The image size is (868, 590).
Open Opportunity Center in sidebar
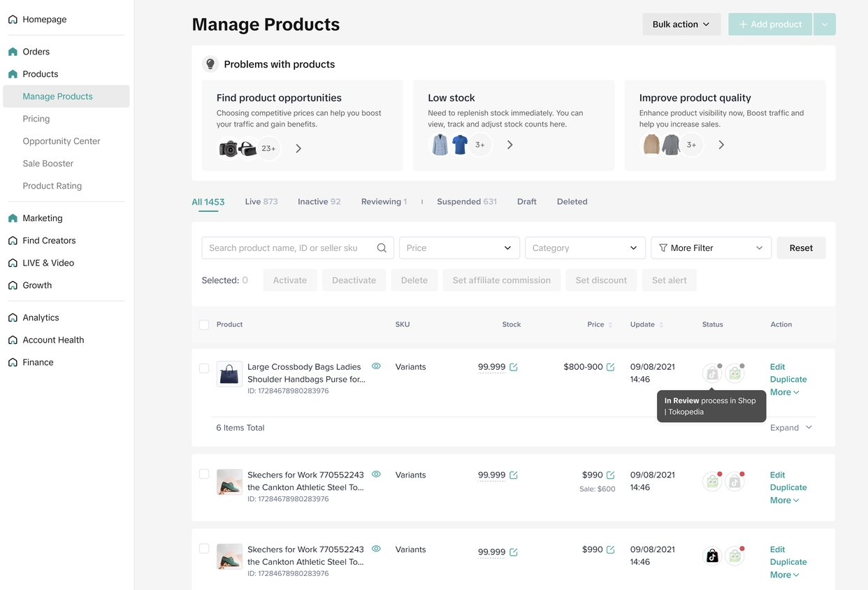point(62,141)
